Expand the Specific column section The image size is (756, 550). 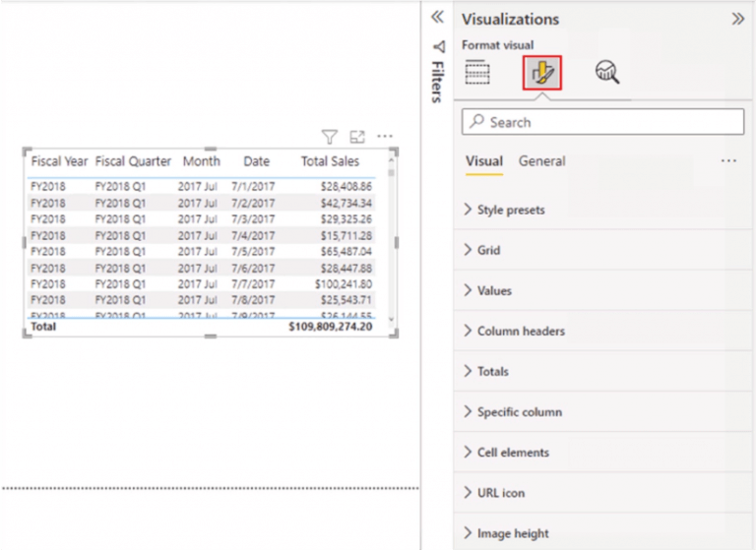(x=602, y=412)
